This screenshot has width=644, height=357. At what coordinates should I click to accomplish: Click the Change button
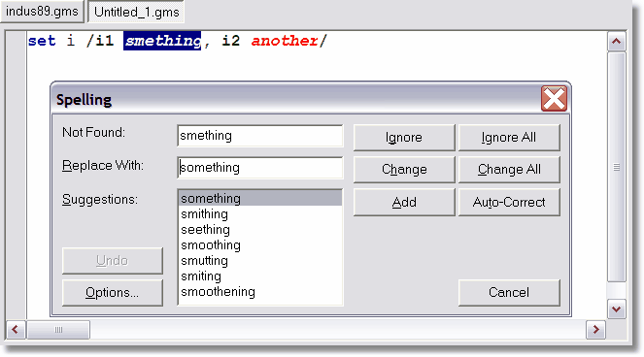click(x=404, y=170)
